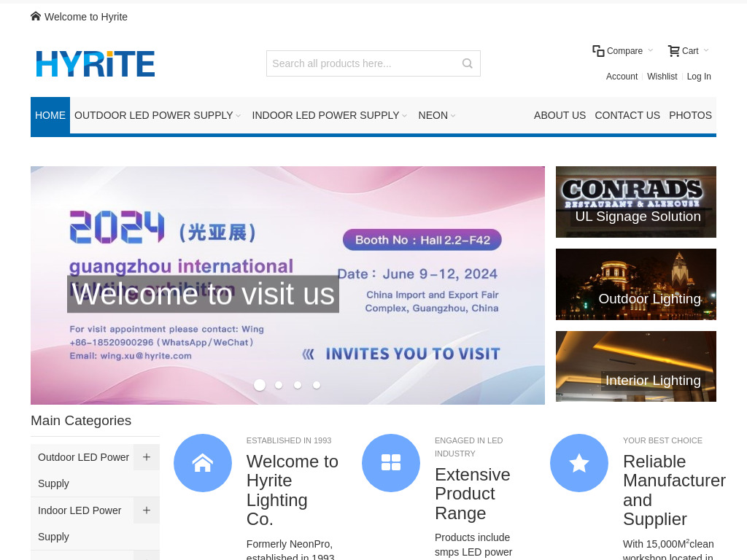Image resolution: width=747 pixels, height=560 pixels.
Task: Click Indoor LED Power Supply in Main Categories
Action: [80, 524]
